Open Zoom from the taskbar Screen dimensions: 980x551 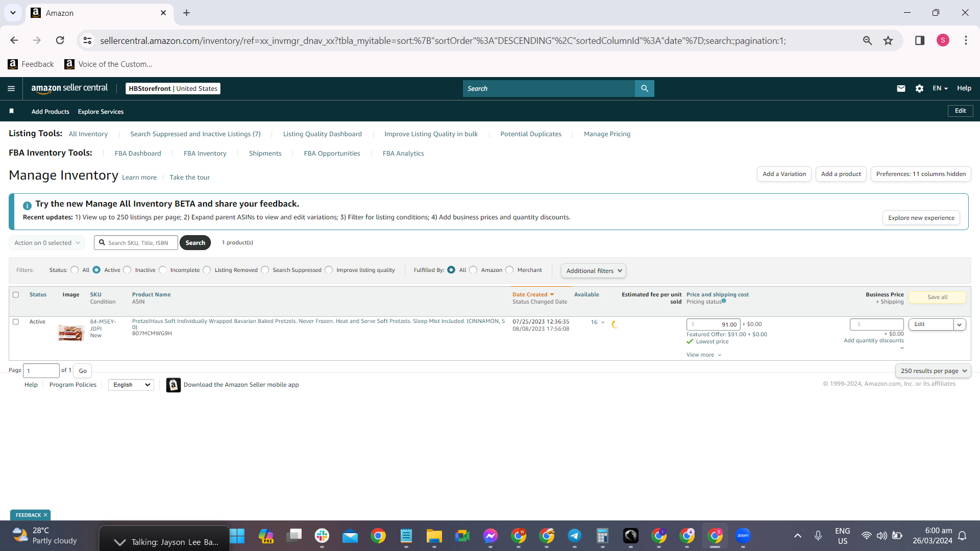[x=743, y=536]
